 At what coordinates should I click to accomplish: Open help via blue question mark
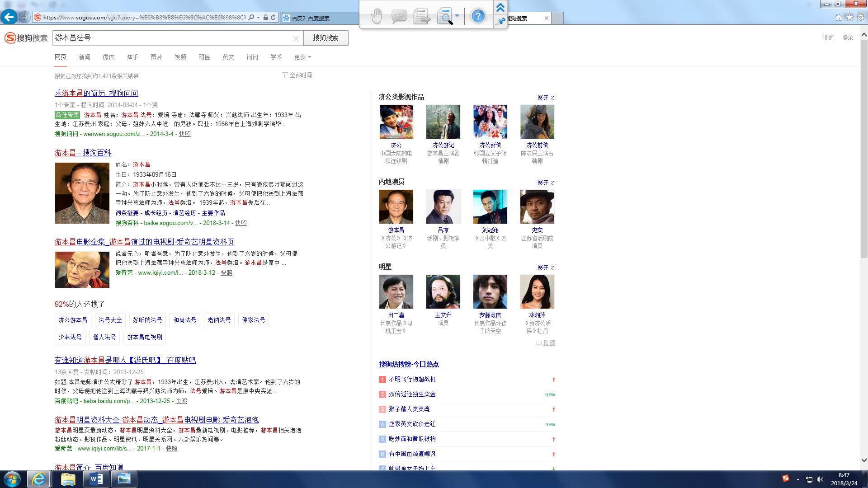click(x=478, y=16)
